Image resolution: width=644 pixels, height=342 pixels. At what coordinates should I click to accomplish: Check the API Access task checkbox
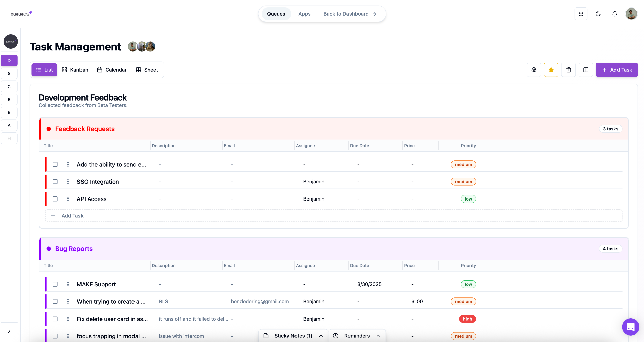55,199
